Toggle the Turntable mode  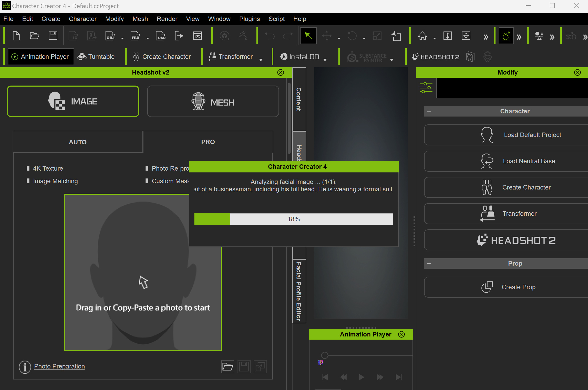96,57
